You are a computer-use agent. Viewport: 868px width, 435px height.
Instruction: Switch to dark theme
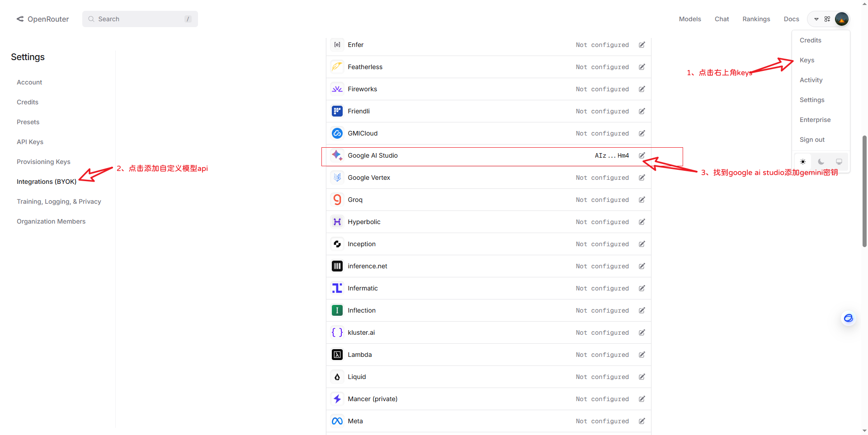(821, 162)
